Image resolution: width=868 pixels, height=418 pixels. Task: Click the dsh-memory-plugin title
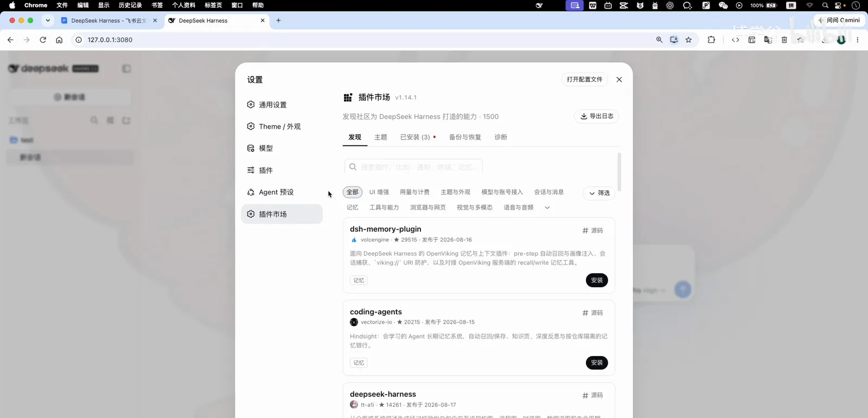click(x=386, y=229)
